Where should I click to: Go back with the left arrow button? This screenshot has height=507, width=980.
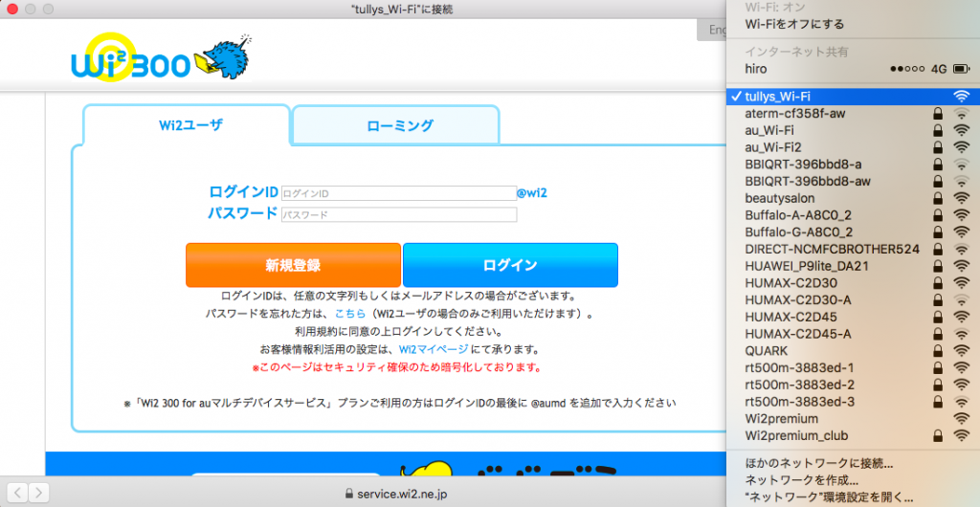(18, 492)
